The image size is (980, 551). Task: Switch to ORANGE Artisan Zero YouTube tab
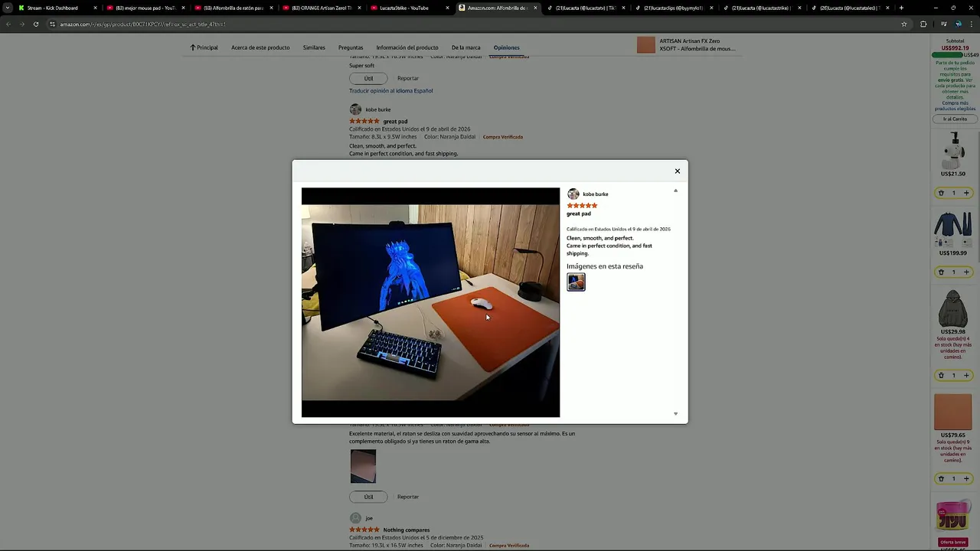(x=322, y=8)
